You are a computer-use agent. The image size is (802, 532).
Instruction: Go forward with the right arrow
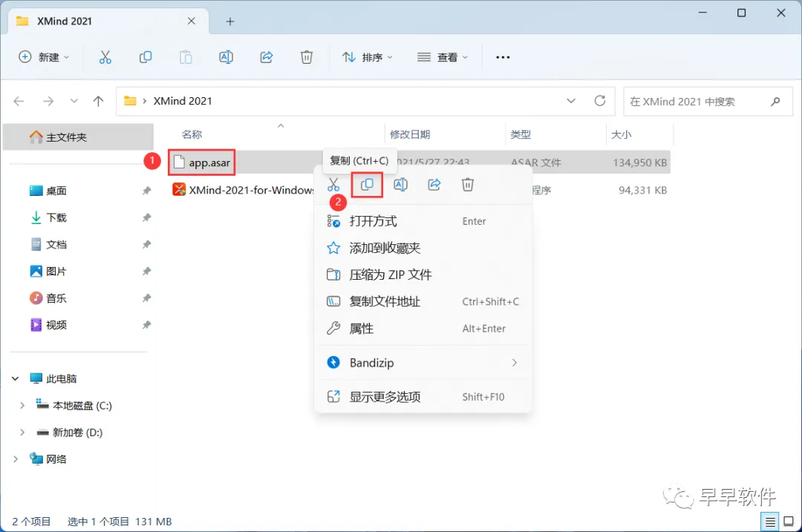pyautogui.click(x=48, y=101)
